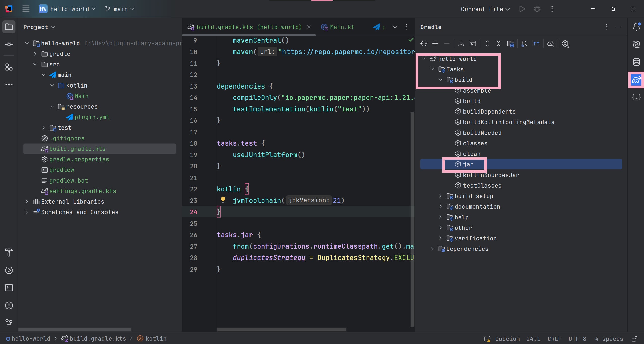Image resolution: width=644 pixels, height=344 pixels.
Task: Toggle Gradle offline mode
Action: point(551,44)
